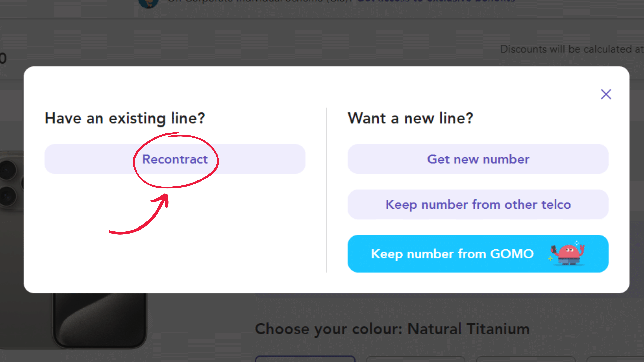The height and width of the screenshot is (362, 644).
Task: Select "Keep number from other telco"
Action: pyautogui.click(x=478, y=204)
